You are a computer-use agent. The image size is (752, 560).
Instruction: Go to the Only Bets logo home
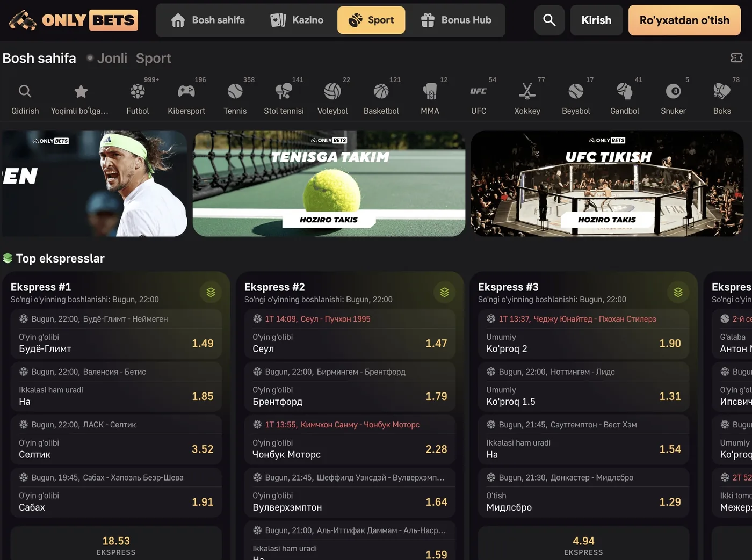(x=74, y=20)
